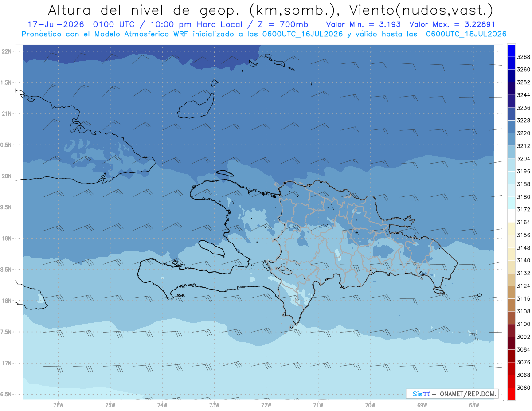Click the legend value 3220
Viewport: 532px width, 411px height.
[524, 133]
